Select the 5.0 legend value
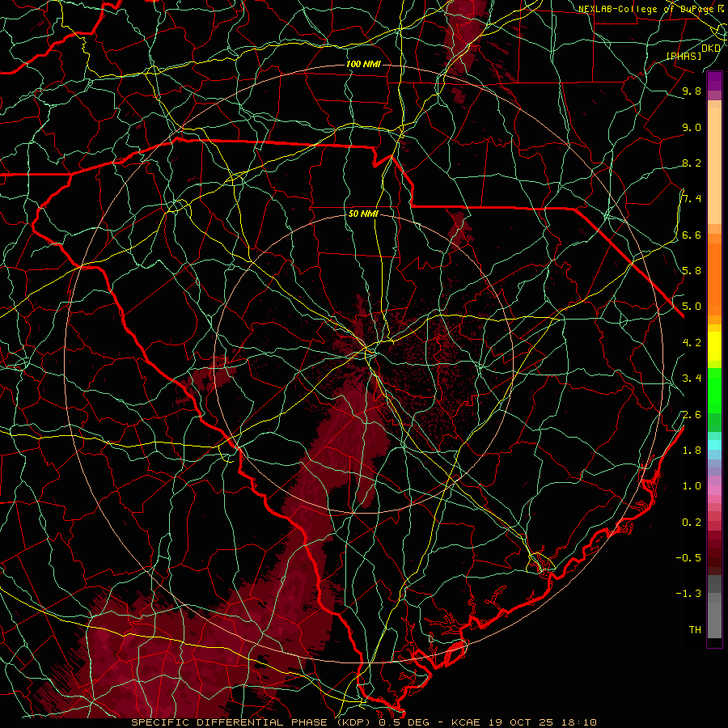This screenshot has width=728, height=728. (692, 307)
